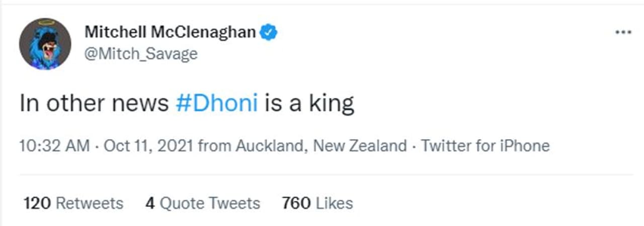
Task: Click the Oct 11, 2021 date
Action: (148, 146)
